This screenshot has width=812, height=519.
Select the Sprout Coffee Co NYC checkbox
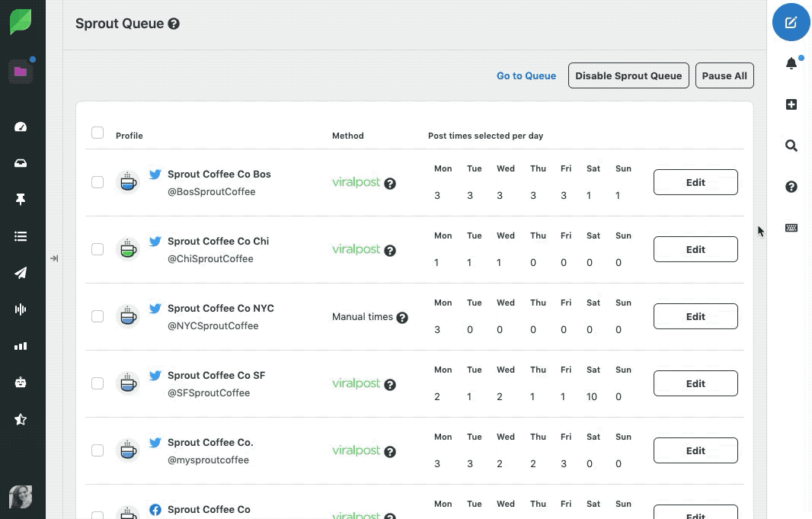(98, 316)
